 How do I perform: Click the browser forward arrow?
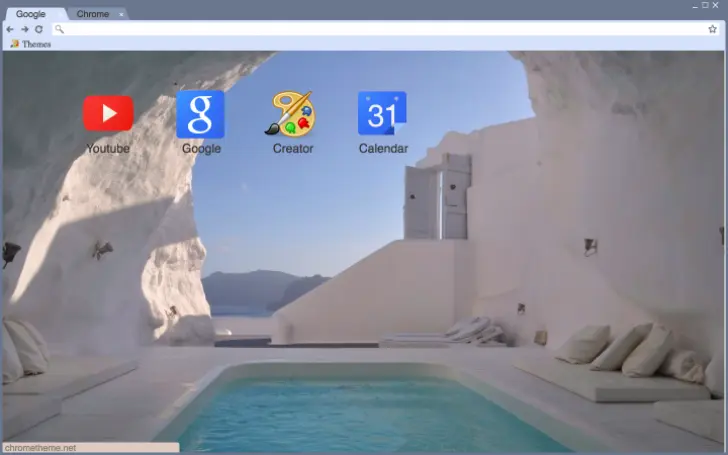point(24,29)
